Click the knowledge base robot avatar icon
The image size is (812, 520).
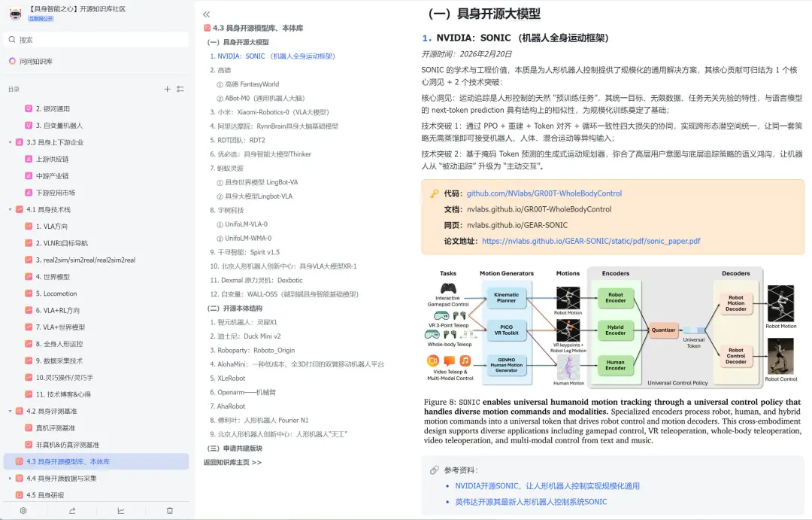tap(16, 14)
